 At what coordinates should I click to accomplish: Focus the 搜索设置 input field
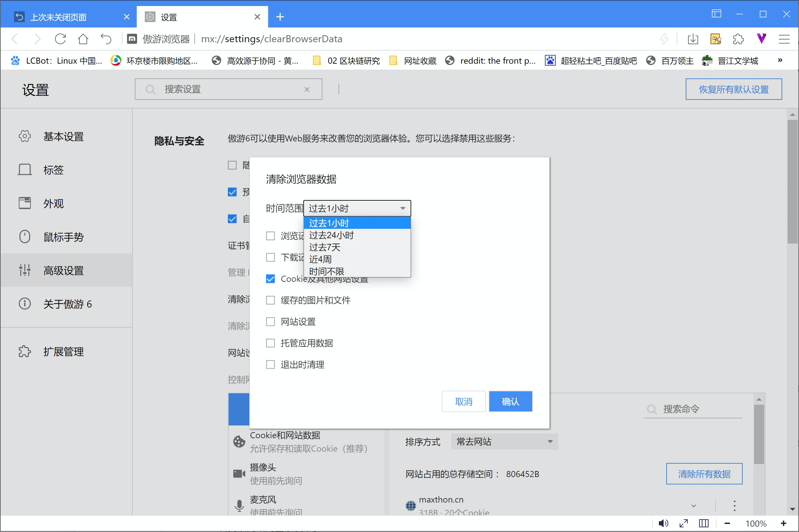click(x=229, y=89)
